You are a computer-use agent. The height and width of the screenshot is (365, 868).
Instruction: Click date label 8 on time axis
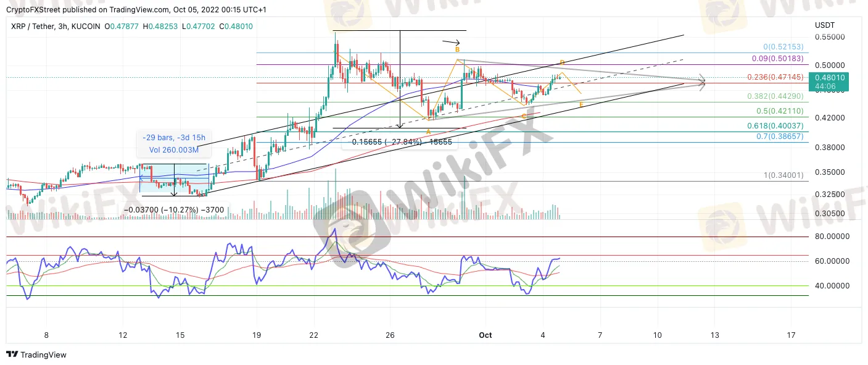46,335
